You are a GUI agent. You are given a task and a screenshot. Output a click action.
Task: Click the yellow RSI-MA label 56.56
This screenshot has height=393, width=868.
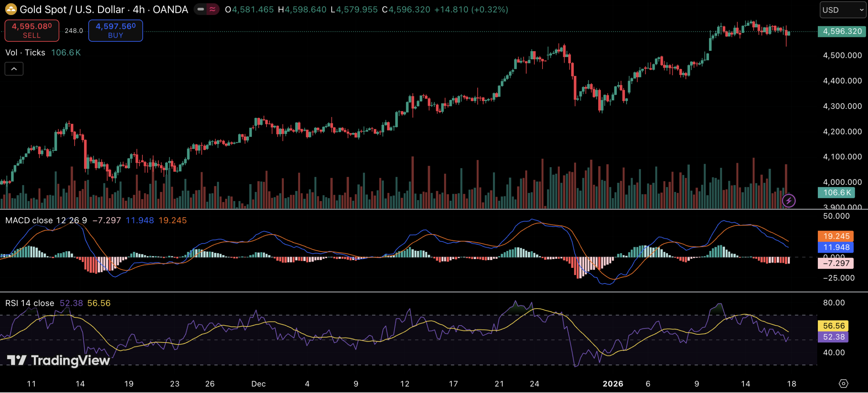coord(833,326)
